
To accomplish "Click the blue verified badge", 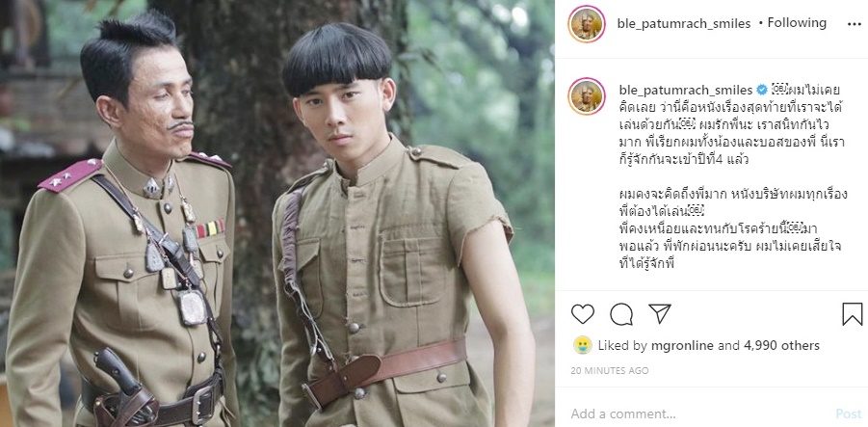I will pyautogui.click(x=762, y=90).
